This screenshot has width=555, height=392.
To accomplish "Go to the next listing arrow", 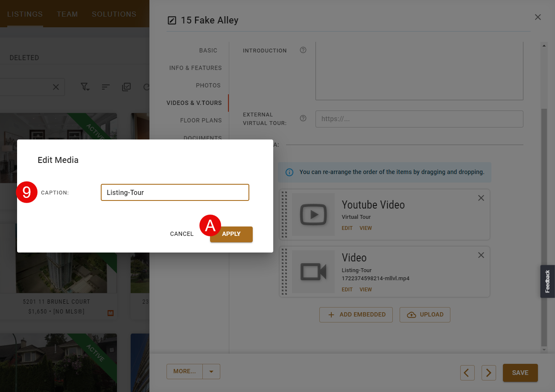I will coord(489,373).
